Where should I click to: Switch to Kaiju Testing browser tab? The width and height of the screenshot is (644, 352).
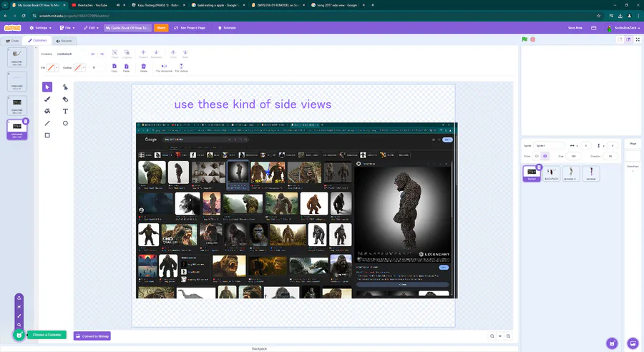[x=157, y=5]
